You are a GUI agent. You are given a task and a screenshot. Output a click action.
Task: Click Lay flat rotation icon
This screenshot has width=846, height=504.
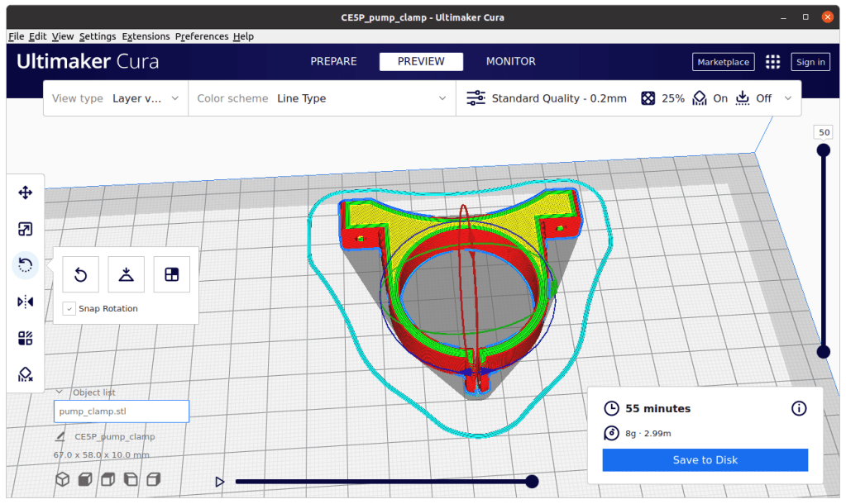click(x=126, y=274)
